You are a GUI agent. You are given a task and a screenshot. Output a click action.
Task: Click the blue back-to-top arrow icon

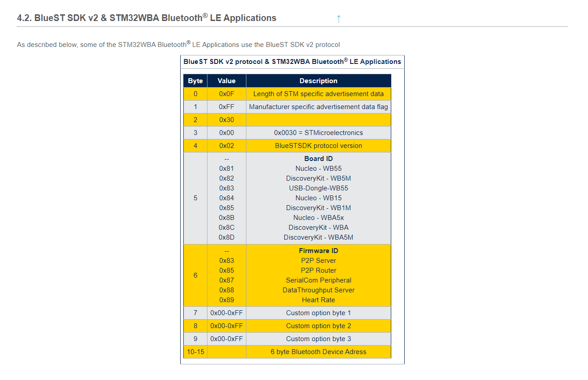pyautogui.click(x=338, y=19)
